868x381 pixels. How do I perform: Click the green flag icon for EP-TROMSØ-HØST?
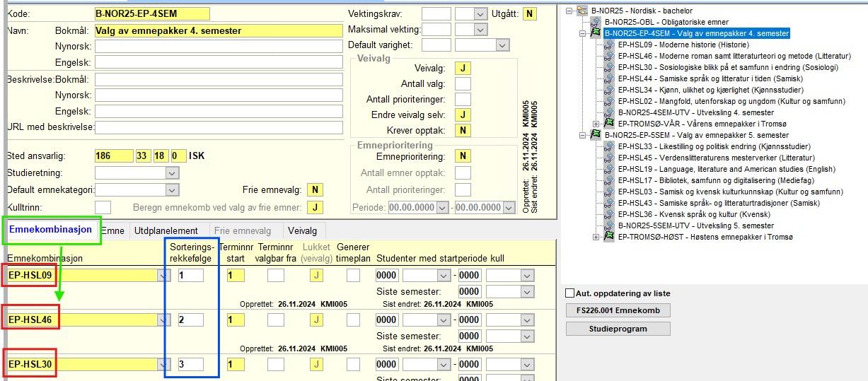pos(609,237)
